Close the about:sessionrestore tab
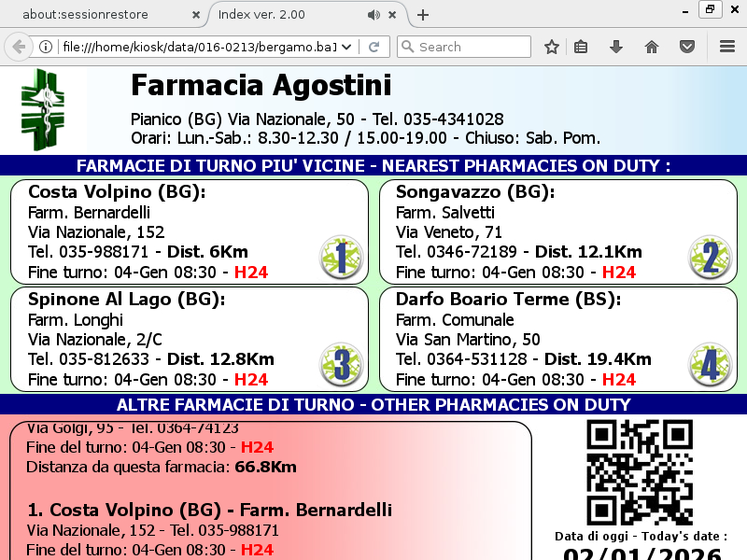Viewport: 747px width, 560px height. point(195,15)
